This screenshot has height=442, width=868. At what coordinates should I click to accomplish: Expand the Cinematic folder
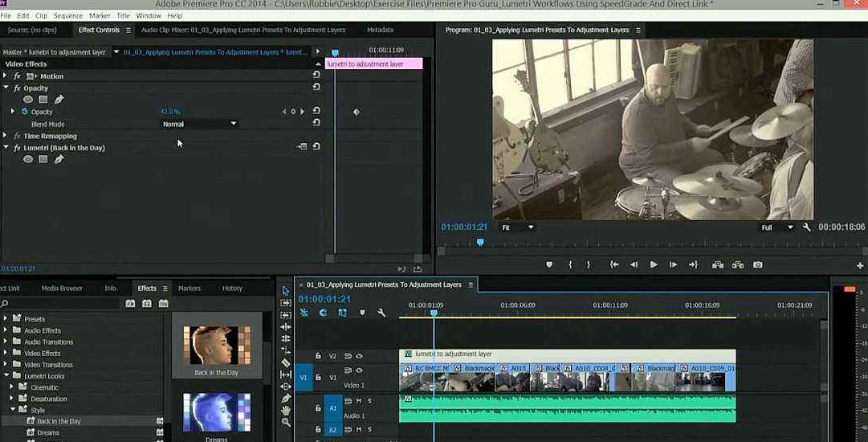point(12,387)
